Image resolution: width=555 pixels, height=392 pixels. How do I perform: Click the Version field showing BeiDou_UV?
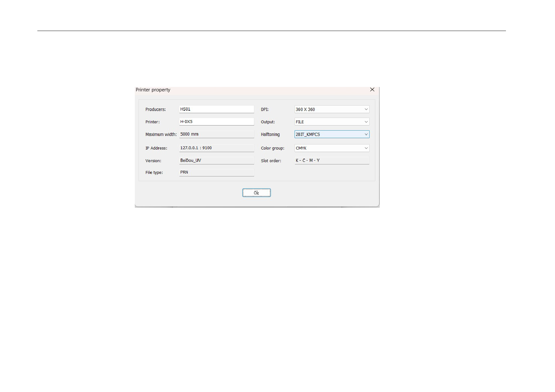pos(216,161)
